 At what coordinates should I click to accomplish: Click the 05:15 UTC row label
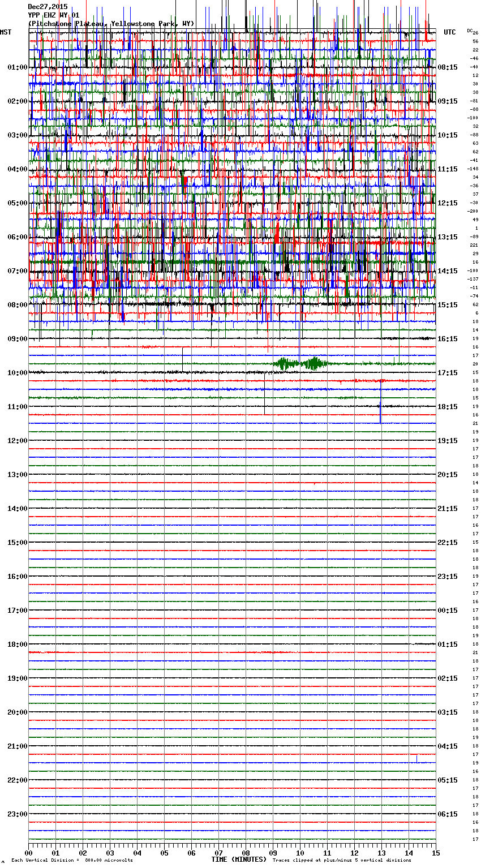click(448, 780)
